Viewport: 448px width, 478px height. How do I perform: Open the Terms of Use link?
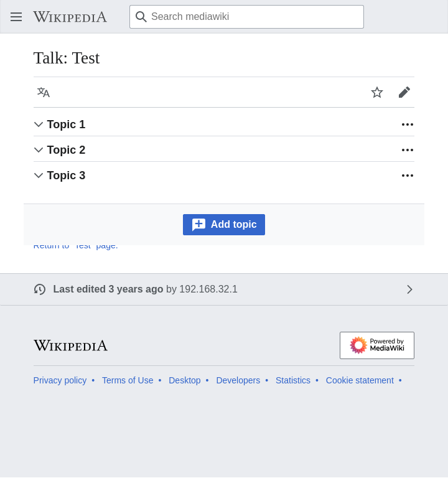[x=128, y=380]
